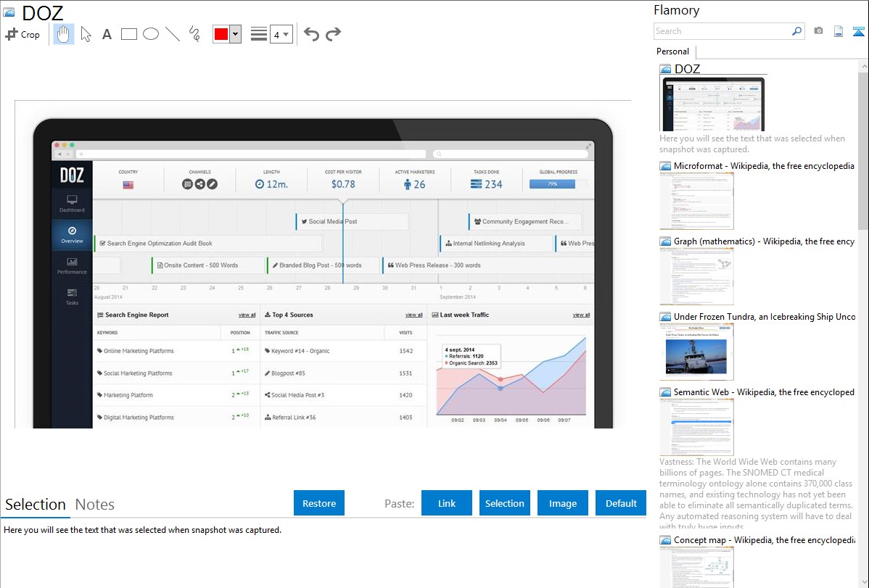Open the Notes tab
Viewport: 869px width, 588px height.
(95, 505)
